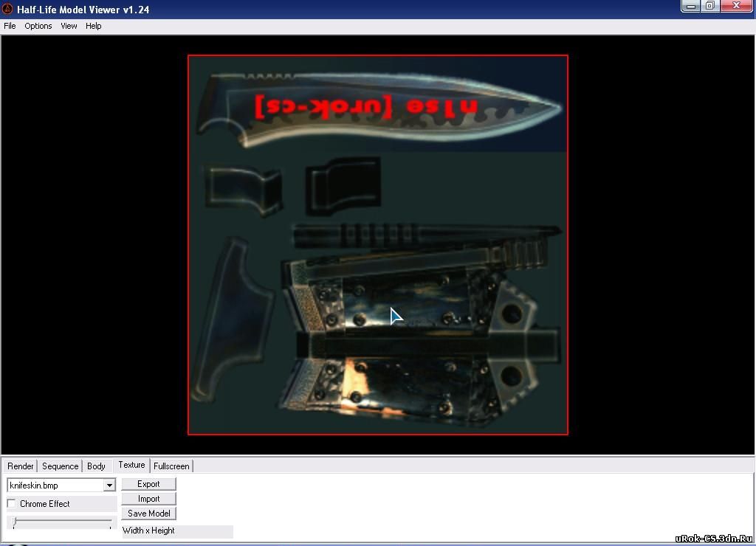Click the knife skin texture preview
Image resolution: width=756 pixels, height=546 pixels.
pos(378,245)
